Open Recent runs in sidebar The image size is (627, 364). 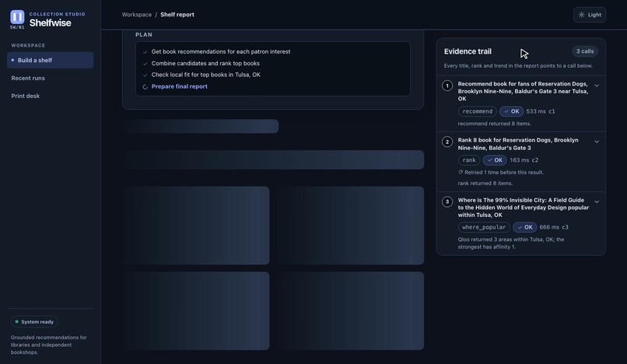pyautogui.click(x=28, y=78)
